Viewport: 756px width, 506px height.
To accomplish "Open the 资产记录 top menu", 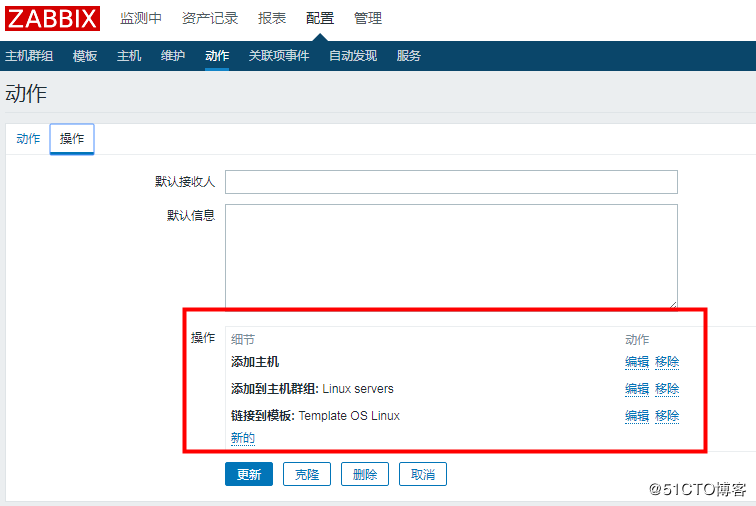I will [210, 18].
